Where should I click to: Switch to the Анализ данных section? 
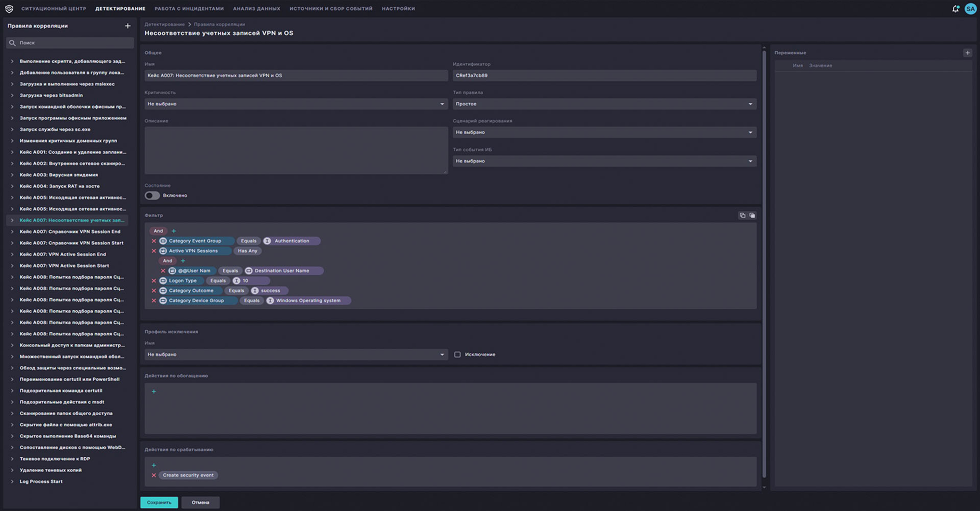click(x=256, y=9)
